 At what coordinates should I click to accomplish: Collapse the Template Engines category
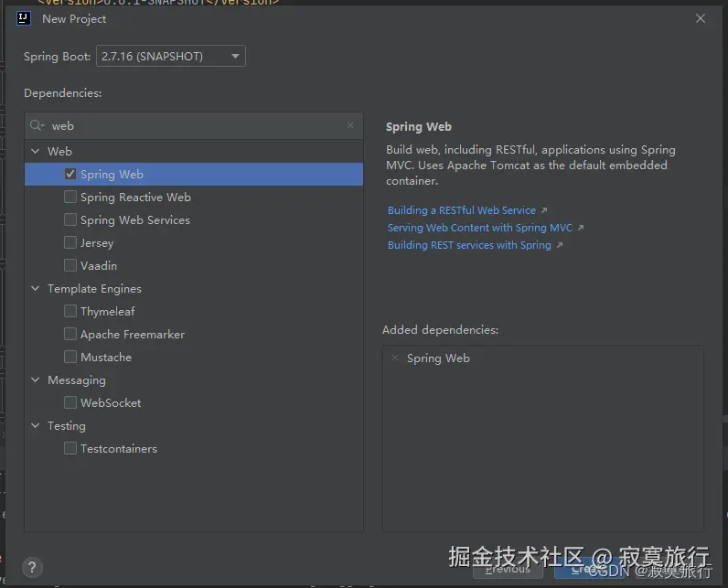(x=36, y=288)
